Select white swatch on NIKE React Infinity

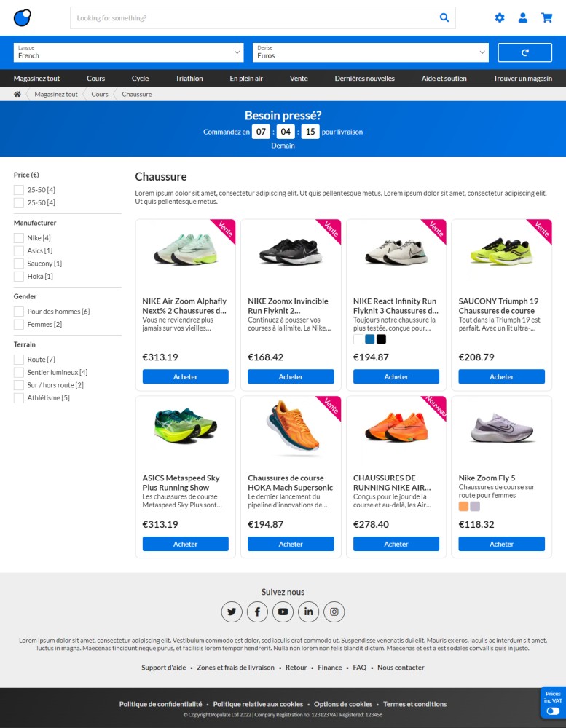(x=358, y=339)
